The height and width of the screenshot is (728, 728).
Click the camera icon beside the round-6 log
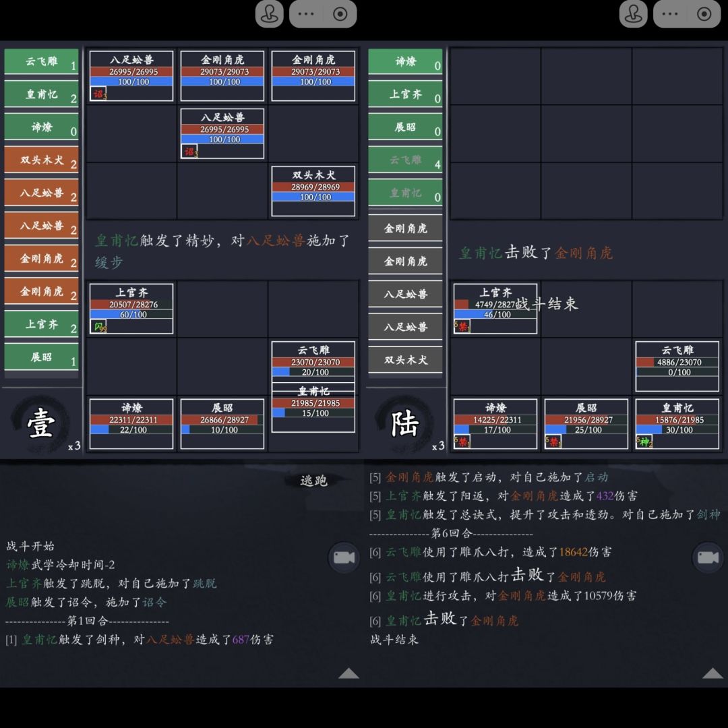pyautogui.click(x=708, y=558)
